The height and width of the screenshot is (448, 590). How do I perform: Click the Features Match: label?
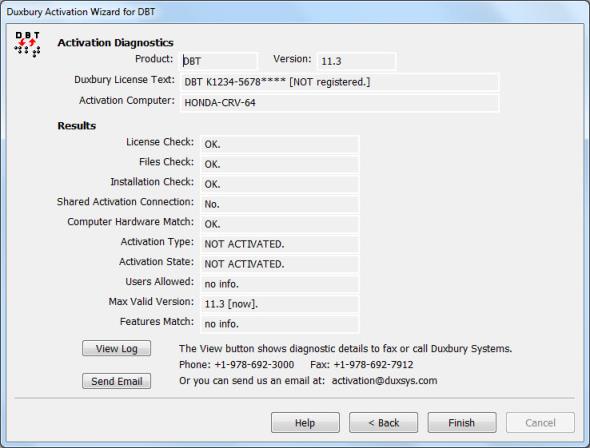point(157,322)
